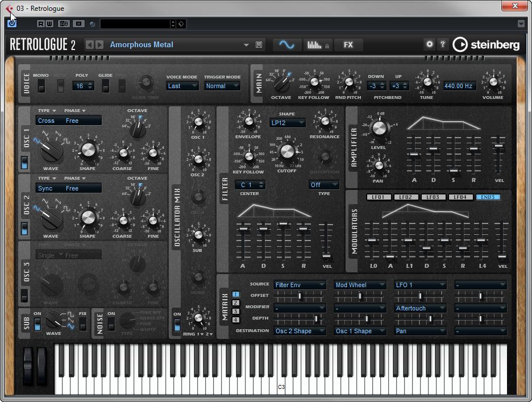The height and width of the screenshot is (402, 532).
Task: Open the help question mark icon
Action: (x=442, y=44)
